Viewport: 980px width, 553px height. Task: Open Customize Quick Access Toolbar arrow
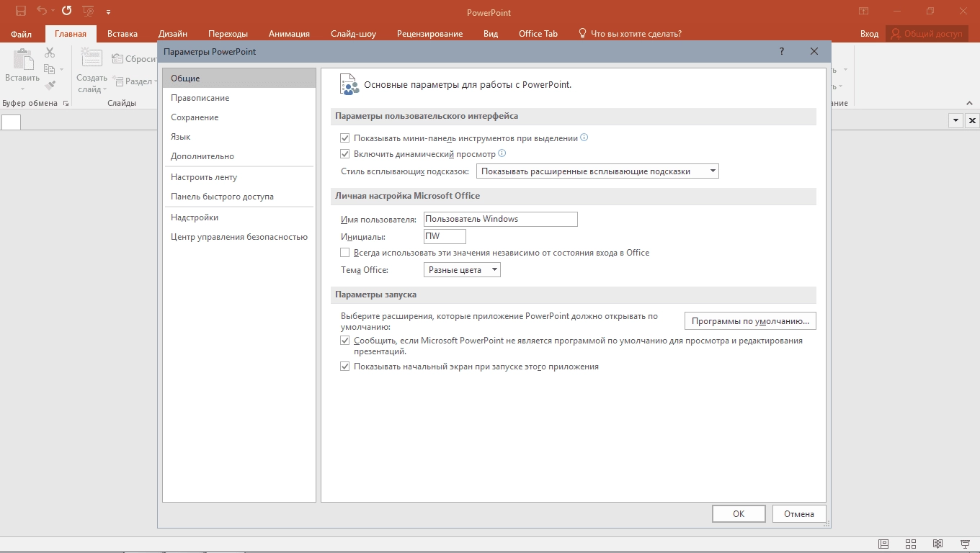pyautogui.click(x=108, y=12)
